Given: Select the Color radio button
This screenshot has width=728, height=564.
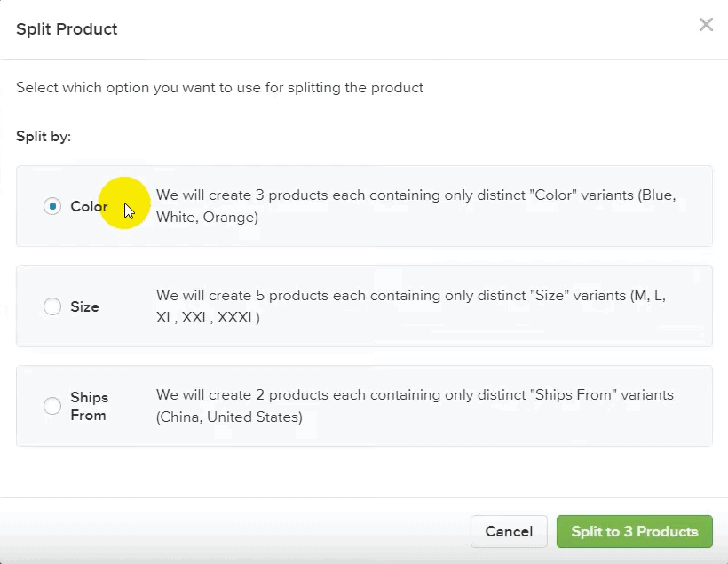Looking at the screenshot, I should (x=52, y=206).
